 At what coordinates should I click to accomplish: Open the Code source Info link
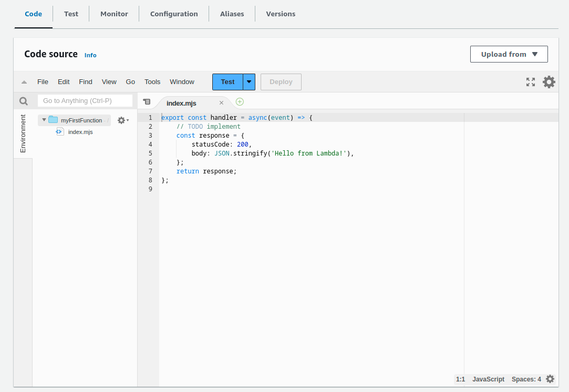(x=90, y=55)
